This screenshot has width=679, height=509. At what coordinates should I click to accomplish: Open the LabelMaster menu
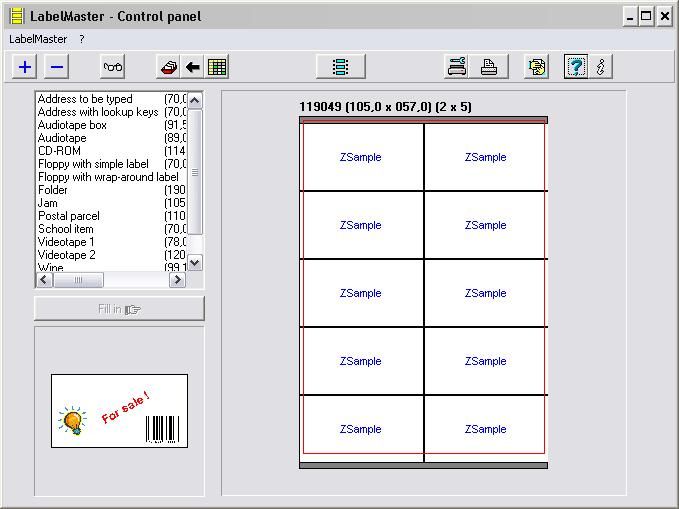coord(38,39)
